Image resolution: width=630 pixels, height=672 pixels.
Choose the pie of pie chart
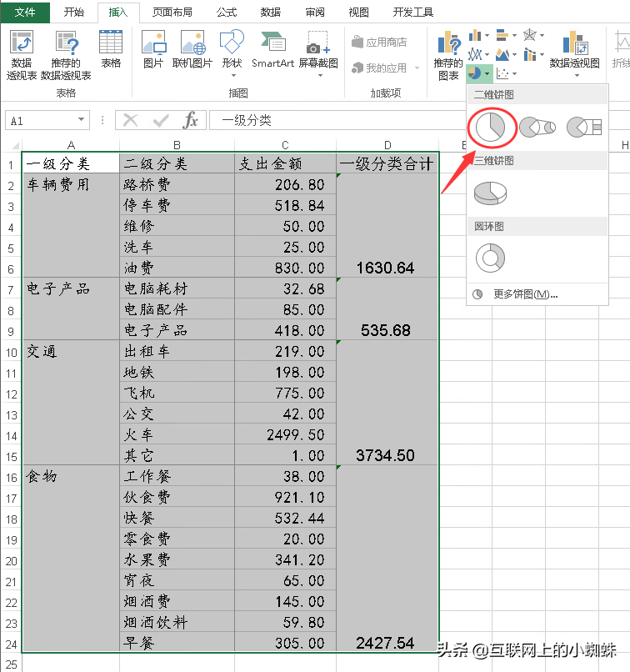(x=537, y=128)
